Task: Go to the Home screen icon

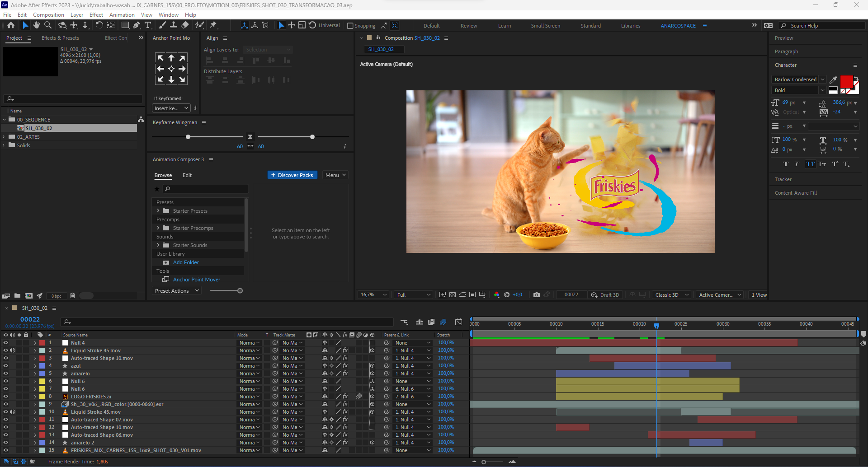Action: (x=11, y=25)
